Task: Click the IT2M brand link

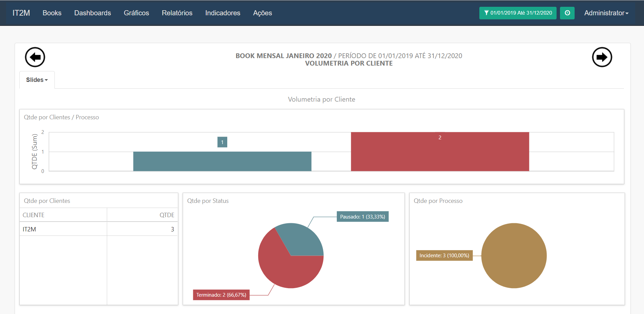Action: [x=21, y=13]
